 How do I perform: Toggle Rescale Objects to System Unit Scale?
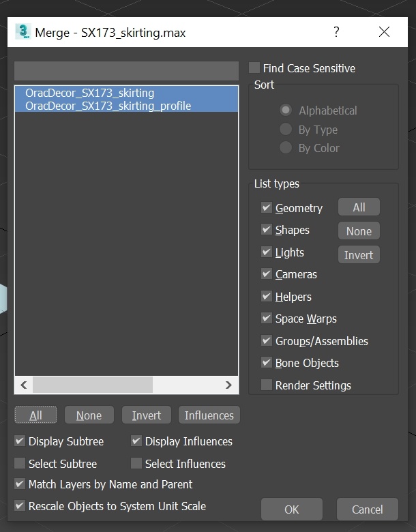click(x=20, y=506)
